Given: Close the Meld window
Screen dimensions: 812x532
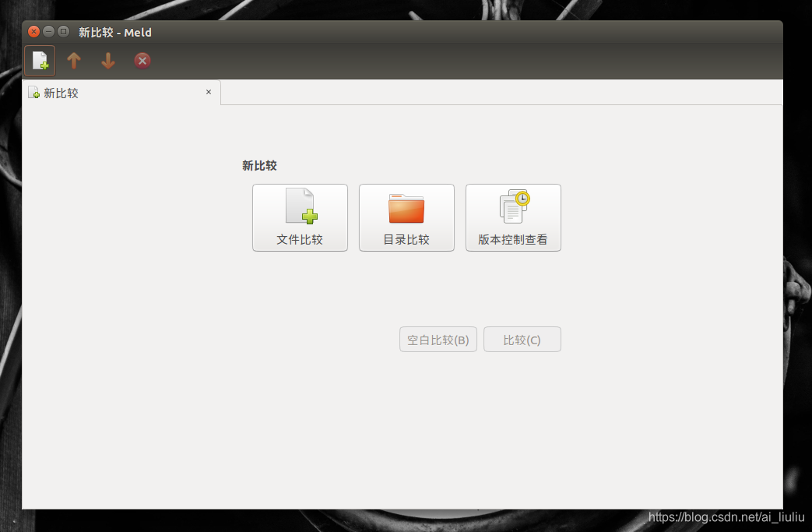Looking at the screenshot, I should 33,32.
